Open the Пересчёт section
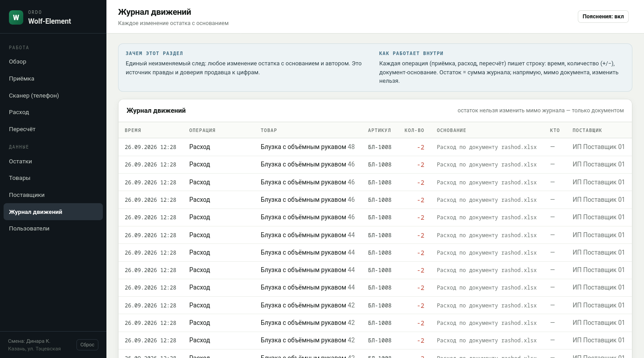This screenshot has width=644, height=358. click(x=53, y=129)
